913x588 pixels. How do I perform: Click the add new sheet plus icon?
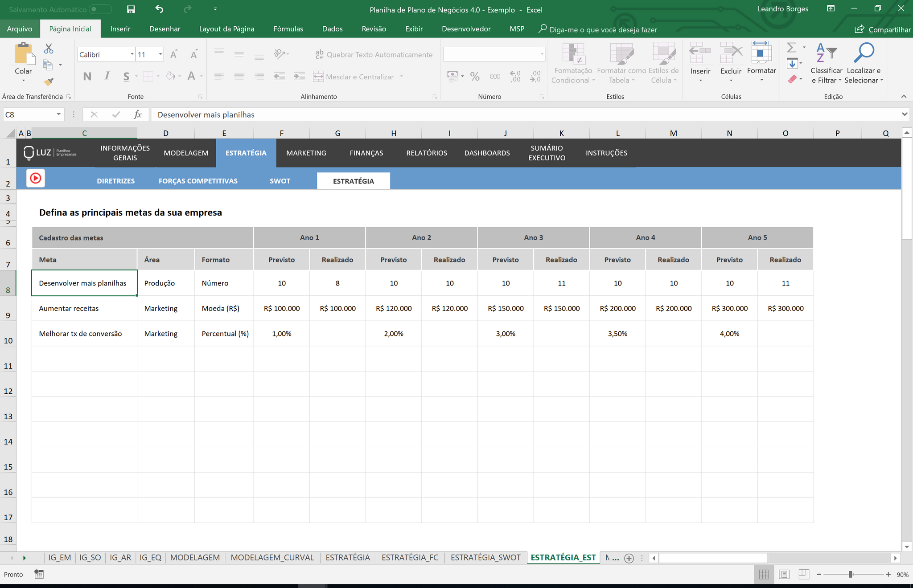(629, 558)
